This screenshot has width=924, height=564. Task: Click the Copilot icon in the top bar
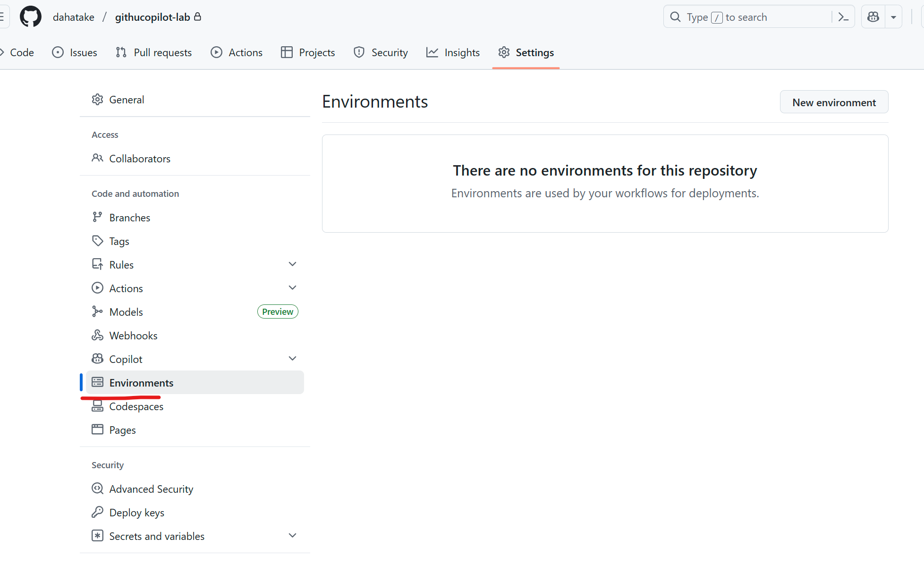click(873, 16)
